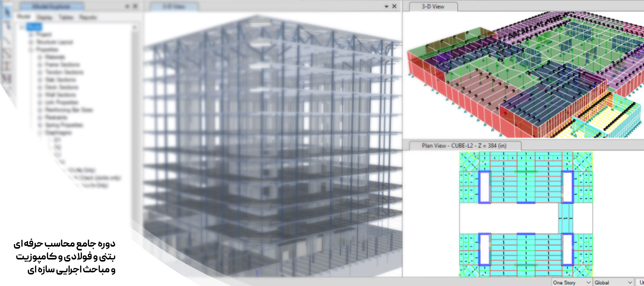Select the Structure Layout tree item
Image resolution: width=644 pixels, height=286 pixels.
click(55, 42)
